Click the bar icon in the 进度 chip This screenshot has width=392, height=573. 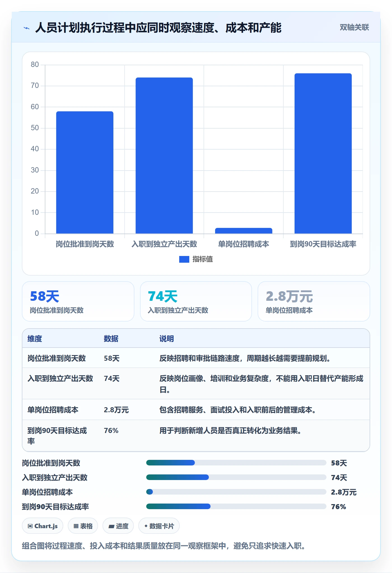111,527
